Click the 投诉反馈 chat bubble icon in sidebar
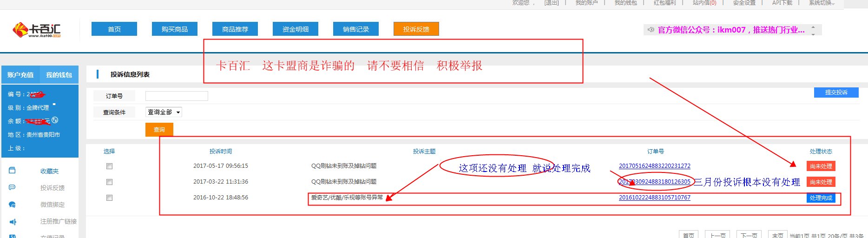Screen dimensions: 868x238 tap(13, 187)
